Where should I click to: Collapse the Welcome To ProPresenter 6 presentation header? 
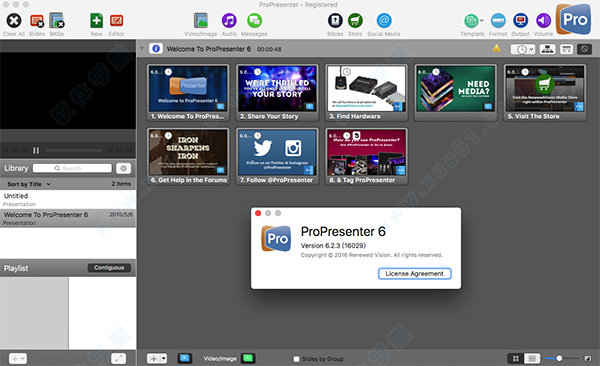coord(142,49)
